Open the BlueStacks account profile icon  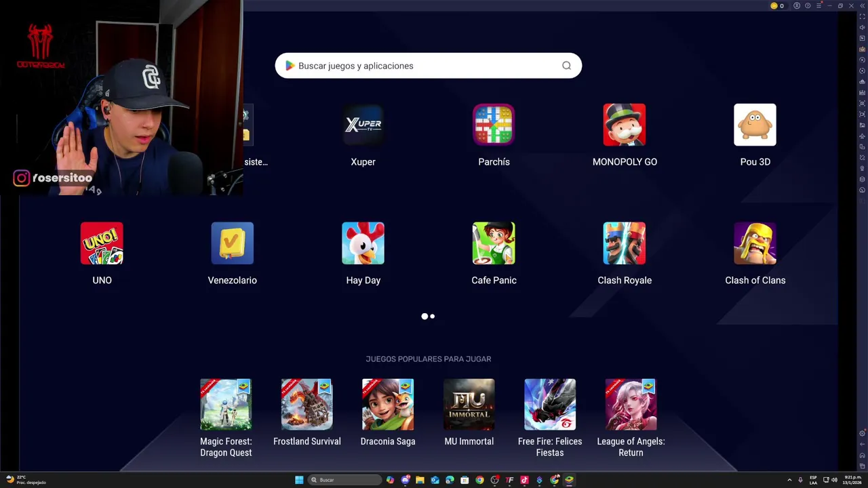tap(797, 5)
